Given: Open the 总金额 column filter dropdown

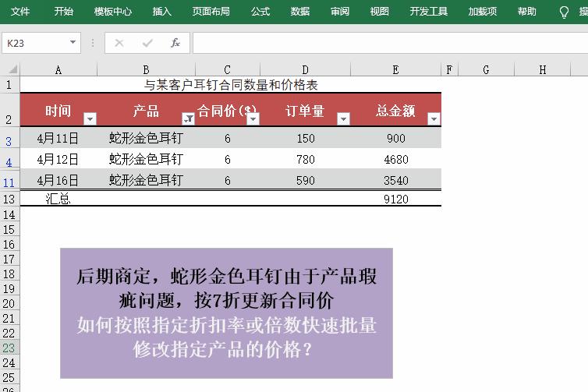Looking at the screenshot, I should (434, 118).
